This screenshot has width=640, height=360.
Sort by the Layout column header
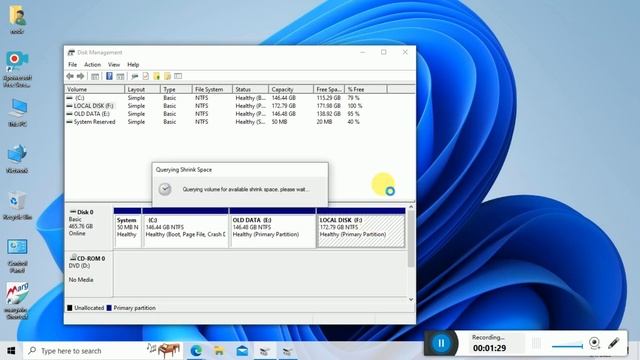click(x=142, y=89)
